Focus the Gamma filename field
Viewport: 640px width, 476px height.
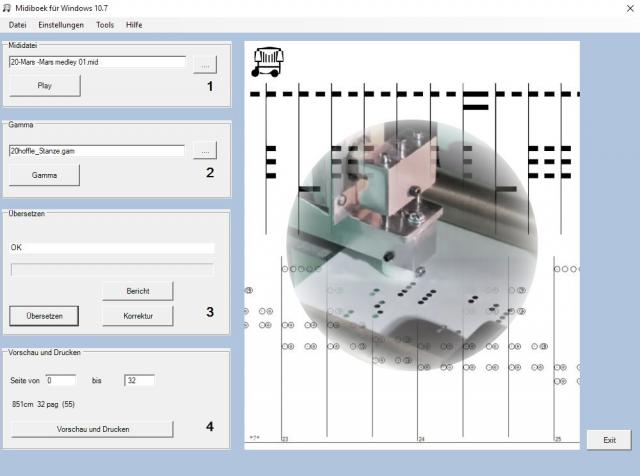tap(97, 150)
